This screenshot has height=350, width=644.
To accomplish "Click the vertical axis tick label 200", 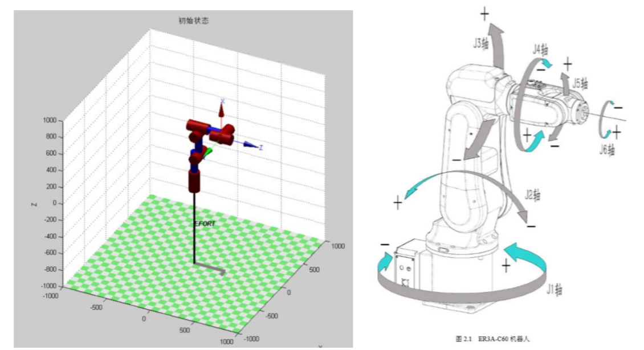I will click(x=51, y=186).
